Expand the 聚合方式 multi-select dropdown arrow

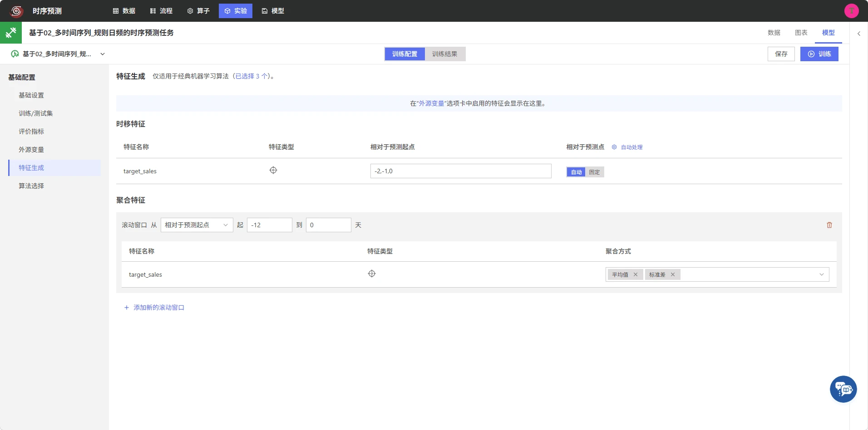point(821,274)
